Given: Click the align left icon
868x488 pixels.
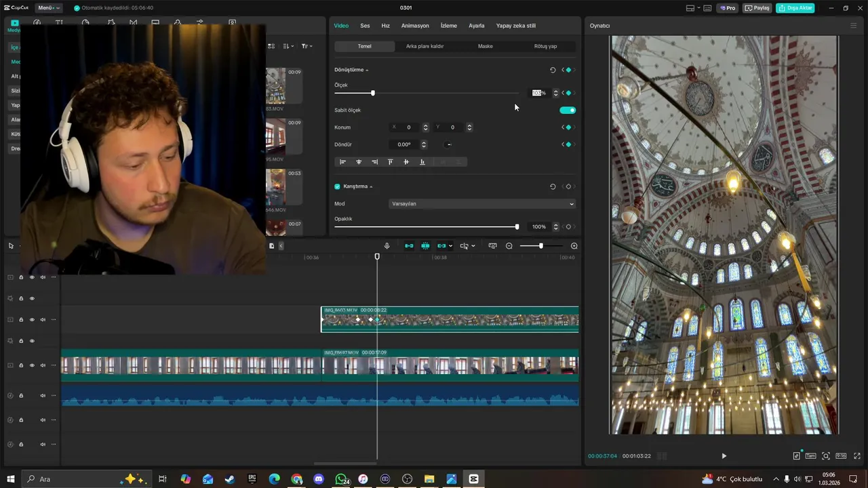Looking at the screenshot, I should click(342, 162).
